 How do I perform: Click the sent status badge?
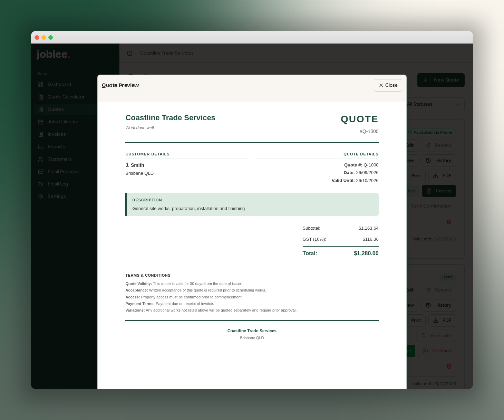tap(448, 277)
